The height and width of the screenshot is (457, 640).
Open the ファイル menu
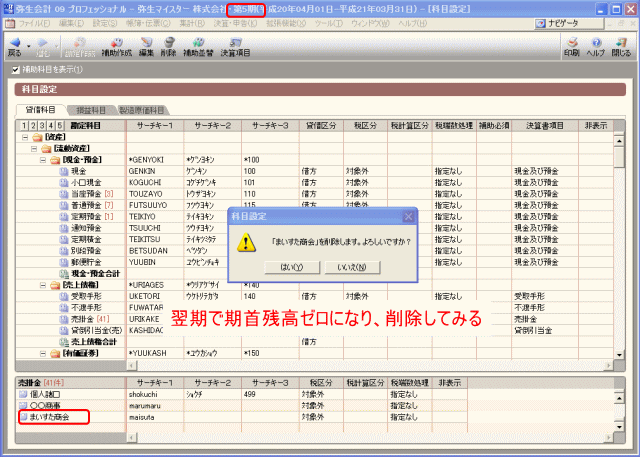click(x=34, y=24)
